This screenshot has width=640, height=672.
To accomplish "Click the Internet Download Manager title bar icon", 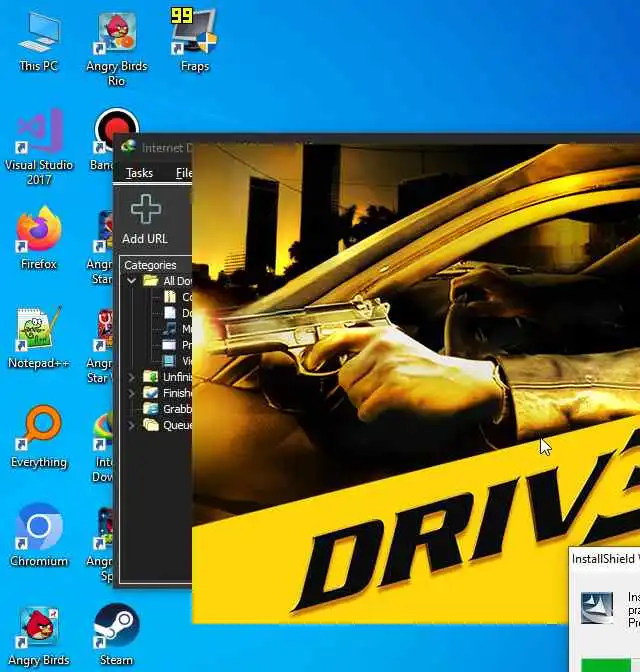I will coord(129,147).
